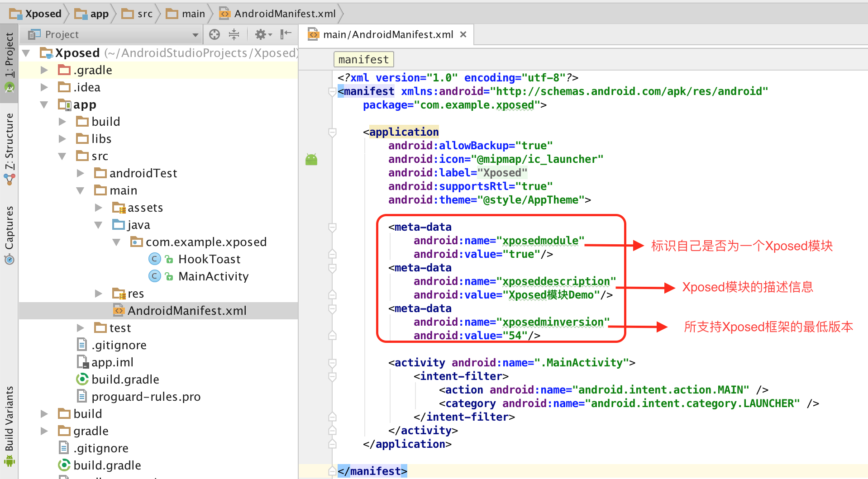
Task: Place cursor on "xposedminversion" value
Action: pyautogui.click(x=553, y=322)
